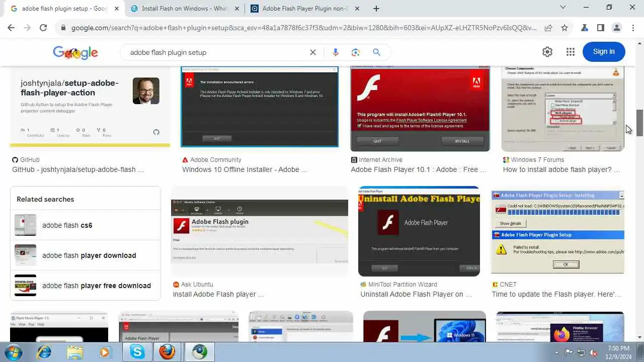Open 'Time to update the Flash player' link

[x=556, y=294]
